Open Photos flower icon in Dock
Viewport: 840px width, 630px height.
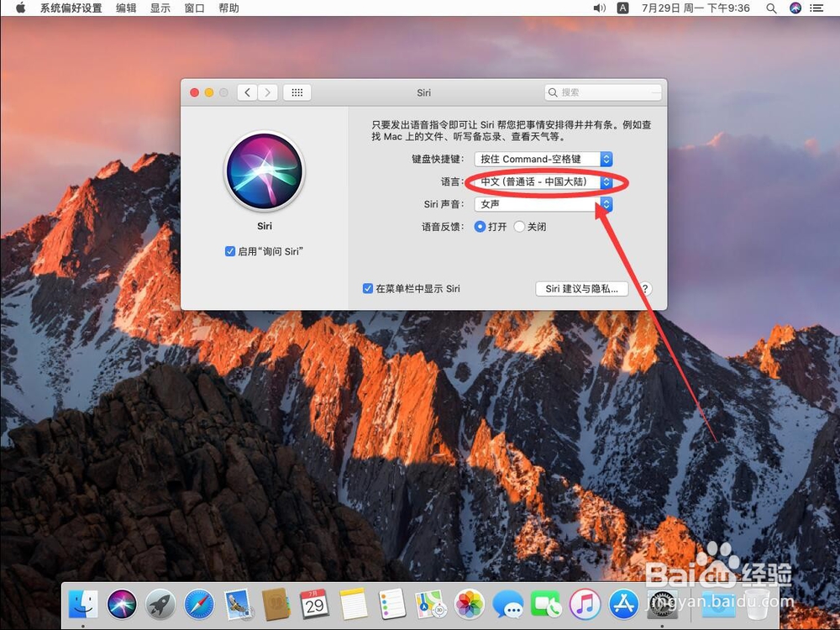[x=470, y=604]
